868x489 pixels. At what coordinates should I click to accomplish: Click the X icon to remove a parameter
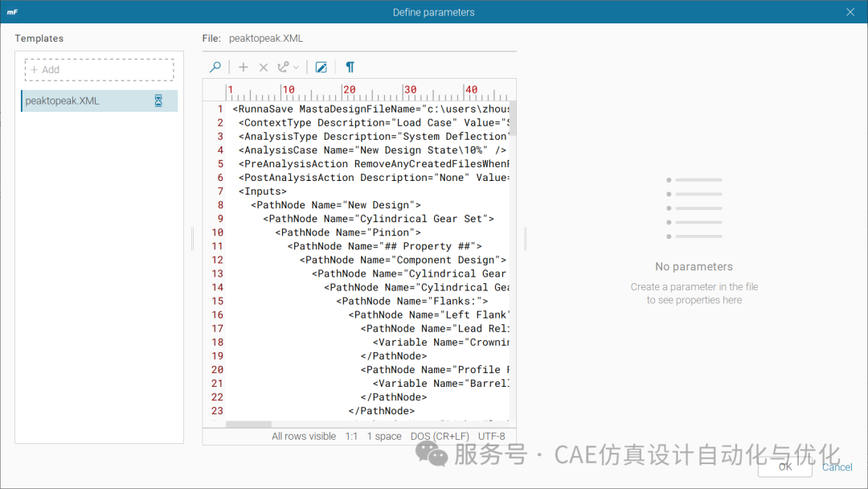tap(264, 68)
